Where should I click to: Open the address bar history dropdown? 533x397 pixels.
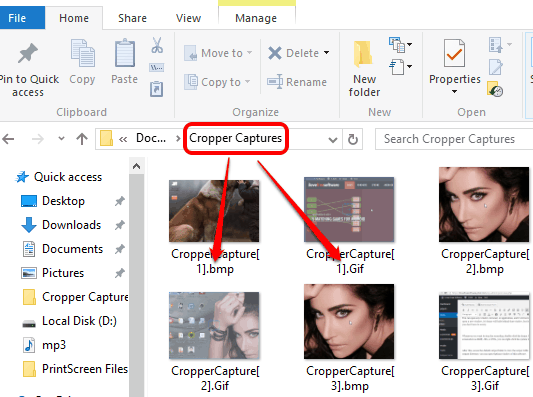[x=333, y=139]
